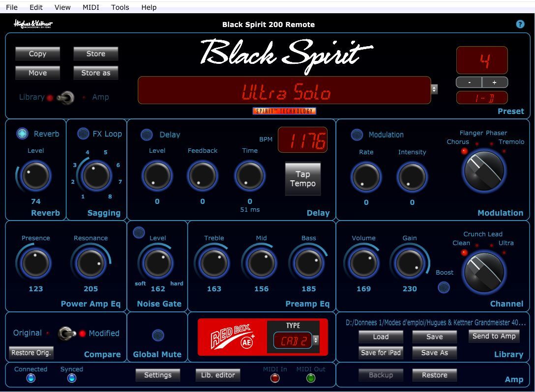The width and height of the screenshot is (535, 392).
Task: Open the Edit menu
Action: [x=36, y=7]
